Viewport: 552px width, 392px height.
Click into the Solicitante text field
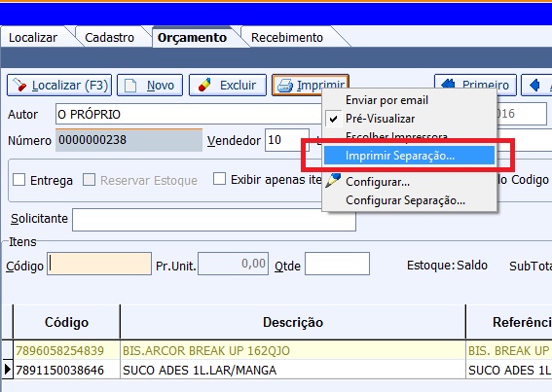(x=214, y=220)
